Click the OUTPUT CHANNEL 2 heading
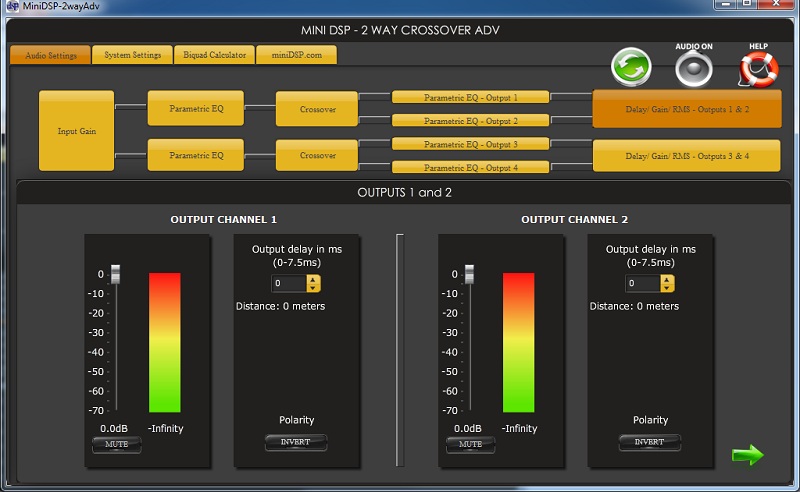The width and height of the screenshot is (800, 492). coord(574,219)
